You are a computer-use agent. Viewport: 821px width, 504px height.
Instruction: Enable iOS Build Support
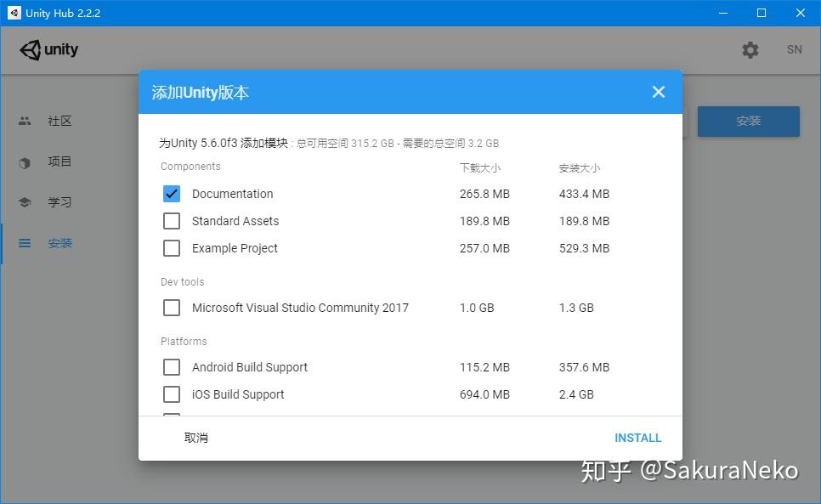coord(172,394)
